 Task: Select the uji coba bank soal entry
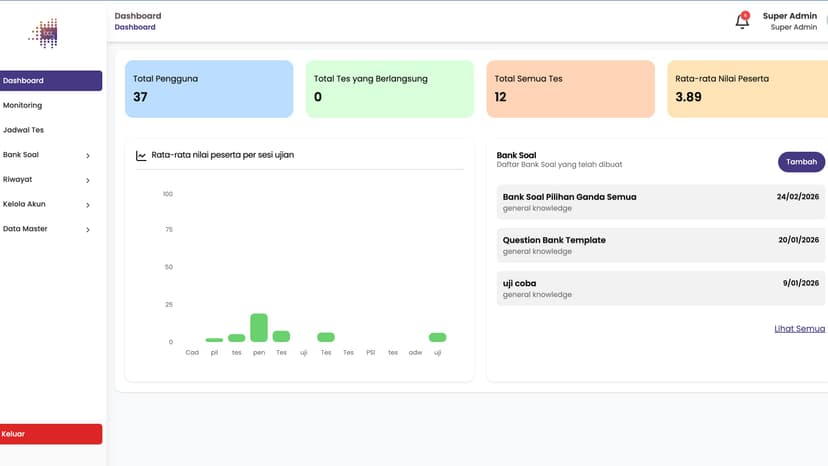(661, 288)
